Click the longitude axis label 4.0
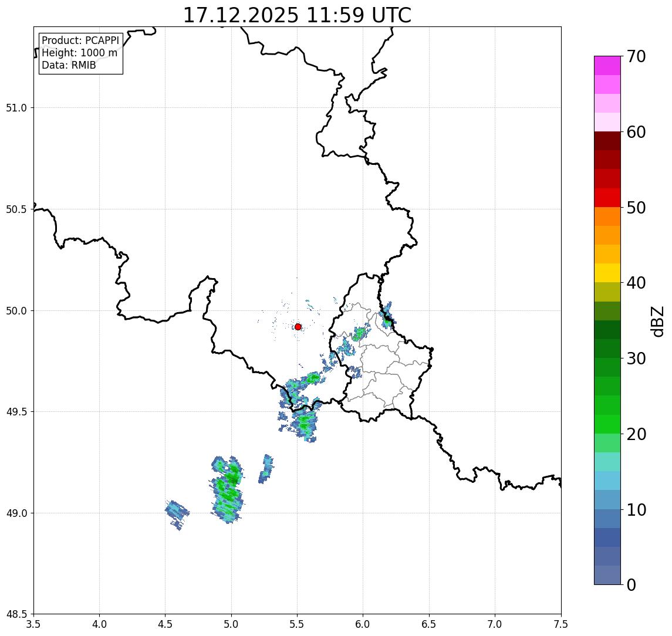The width and height of the screenshot is (672, 636). tap(99, 624)
